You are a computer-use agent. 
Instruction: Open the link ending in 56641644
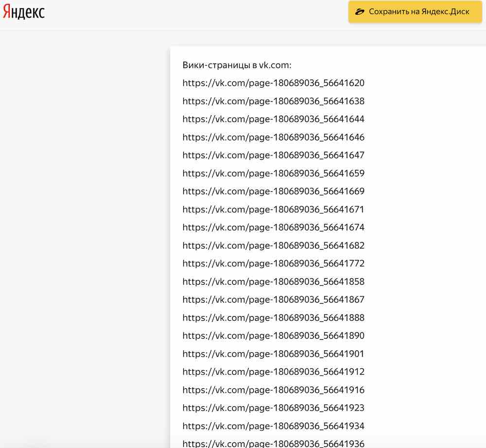(x=273, y=119)
